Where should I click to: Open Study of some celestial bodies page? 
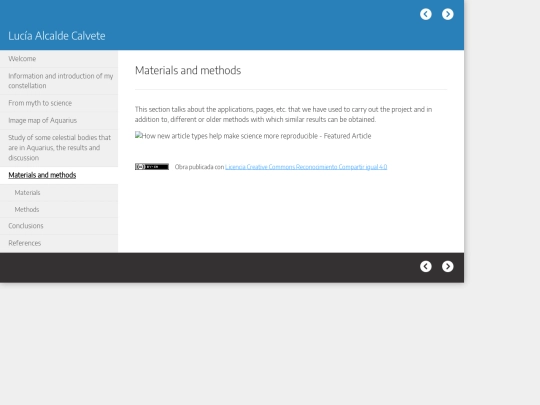(x=59, y=148)
